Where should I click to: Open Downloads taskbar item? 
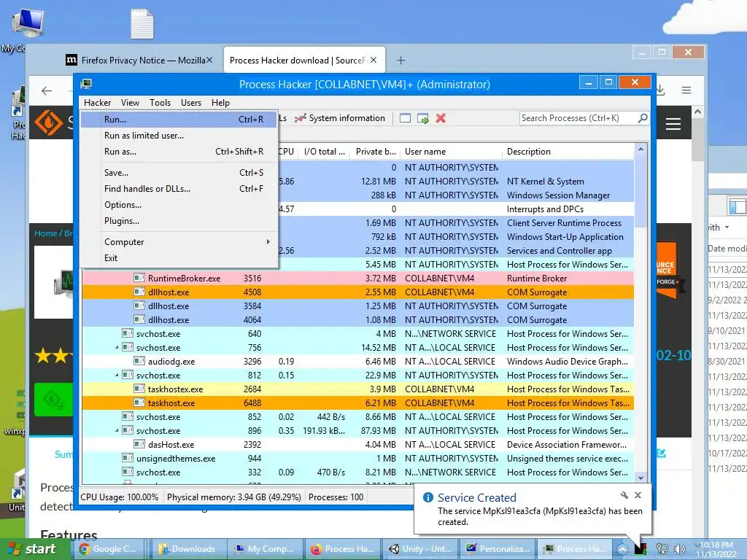pos(187,549)
